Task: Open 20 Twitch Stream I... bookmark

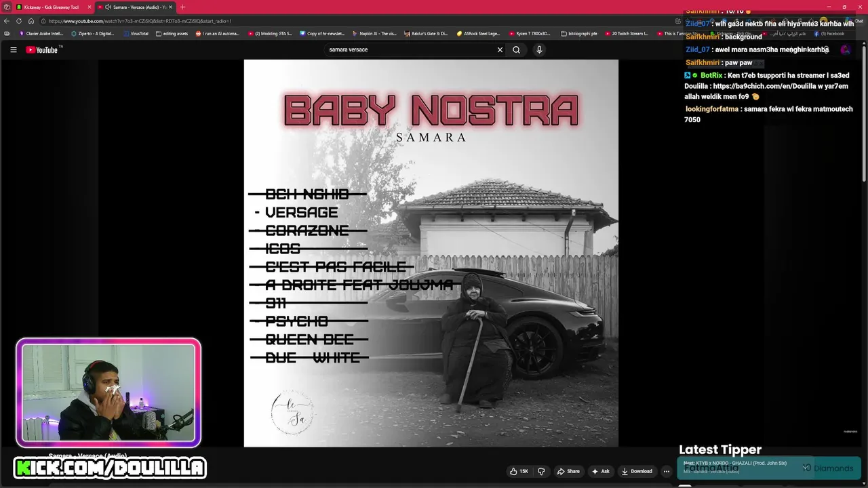Action: coord(627,33)
